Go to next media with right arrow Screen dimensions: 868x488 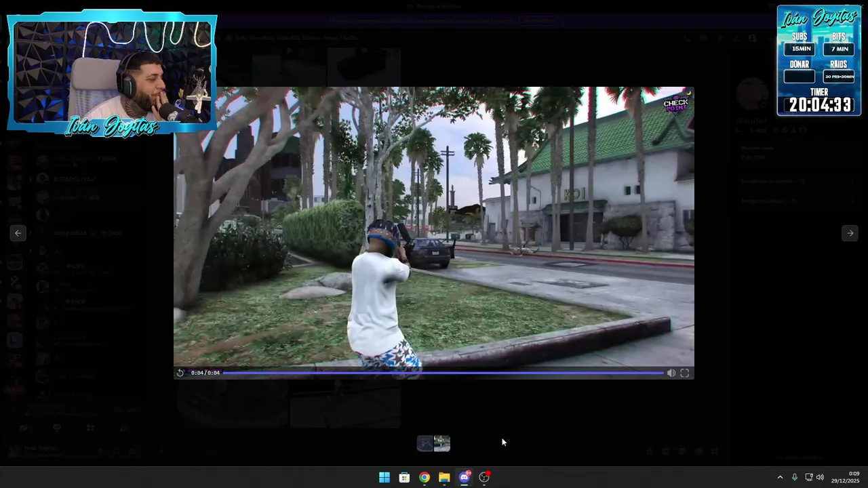click(x=850, y=233)
